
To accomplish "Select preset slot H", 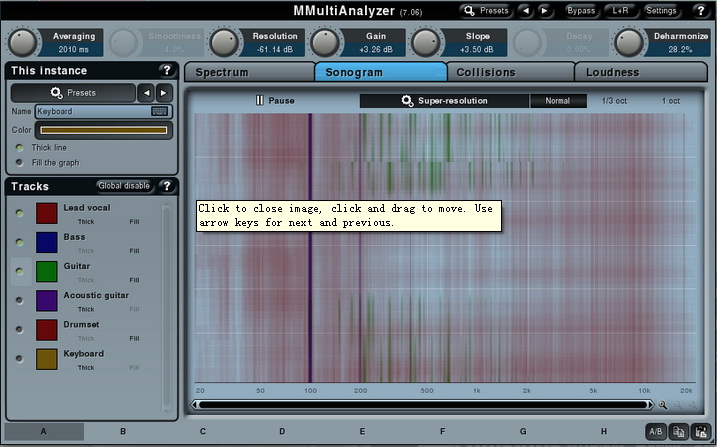I will [x=604, y=431].
